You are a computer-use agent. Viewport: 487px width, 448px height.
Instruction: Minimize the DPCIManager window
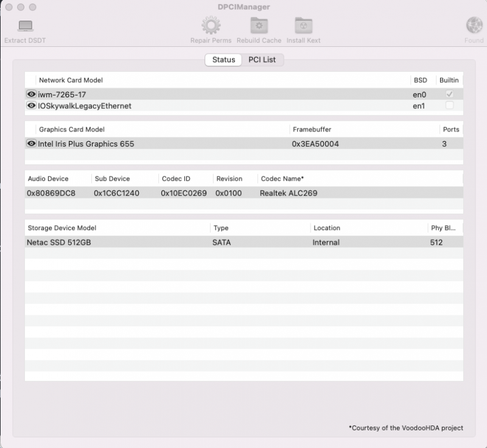[21, 7]
